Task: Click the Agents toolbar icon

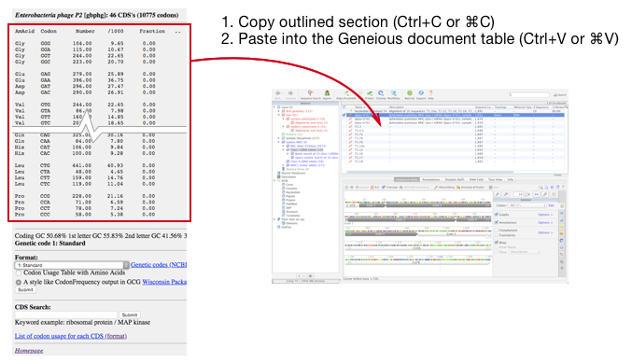Action: click(x=327, y=95)
